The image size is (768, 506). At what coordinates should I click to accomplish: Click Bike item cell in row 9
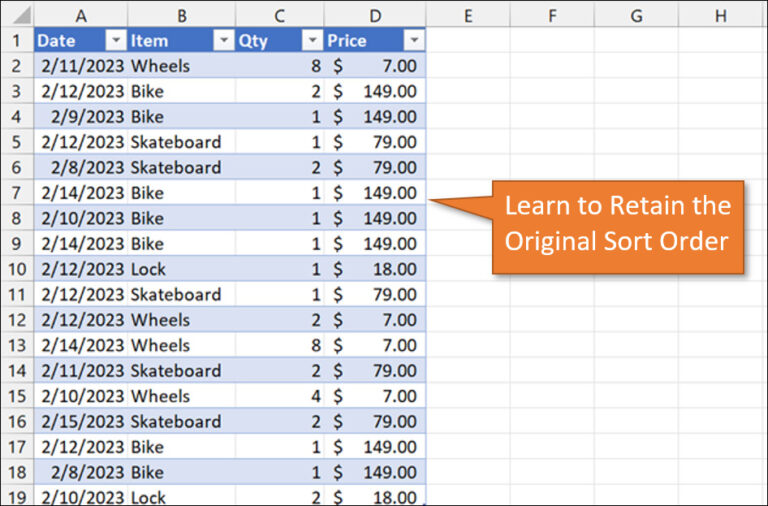pos(182,243)
